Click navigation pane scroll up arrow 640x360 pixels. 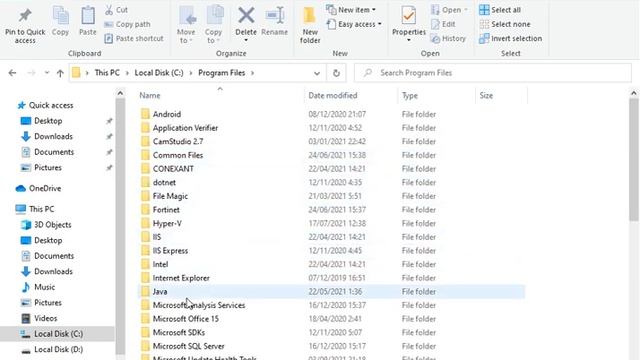coord(120,93)
